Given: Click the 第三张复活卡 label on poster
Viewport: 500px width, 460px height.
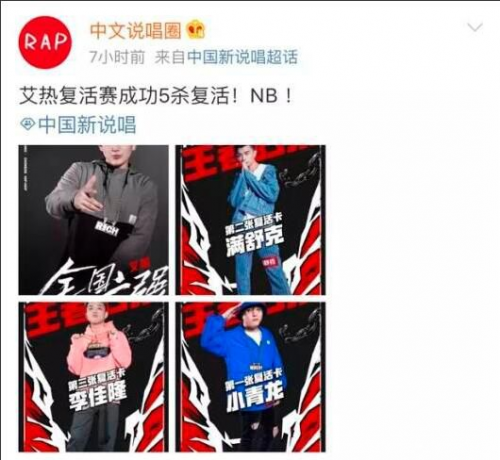Looking at the screenshot, I should (x=97, y=380).
